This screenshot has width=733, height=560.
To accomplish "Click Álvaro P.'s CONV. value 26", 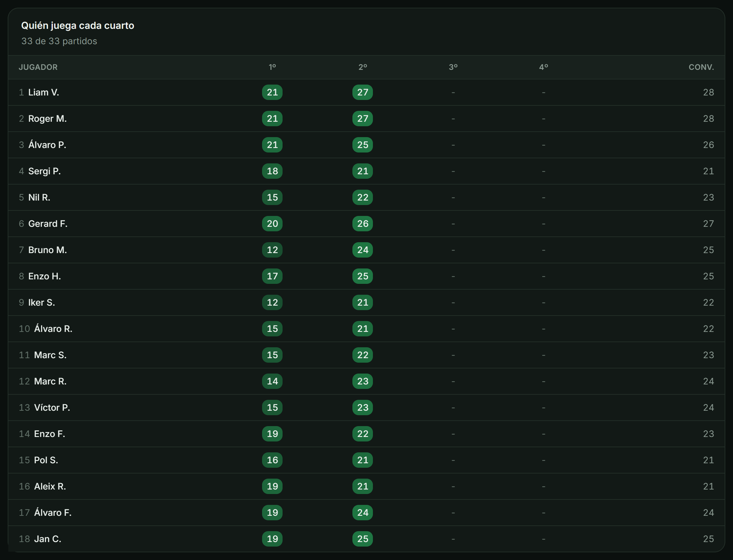I will [708, 145].
